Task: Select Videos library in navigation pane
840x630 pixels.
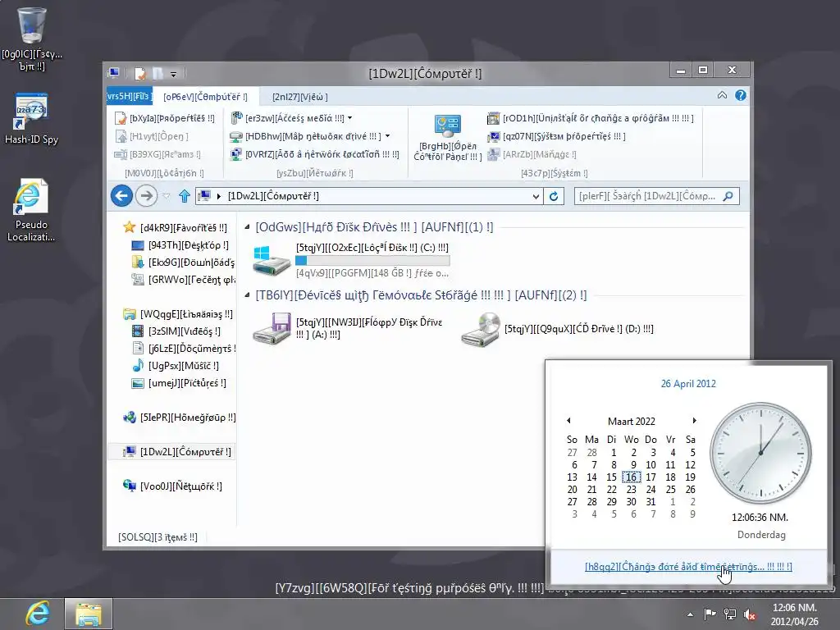Action: (x=176, y=331)
